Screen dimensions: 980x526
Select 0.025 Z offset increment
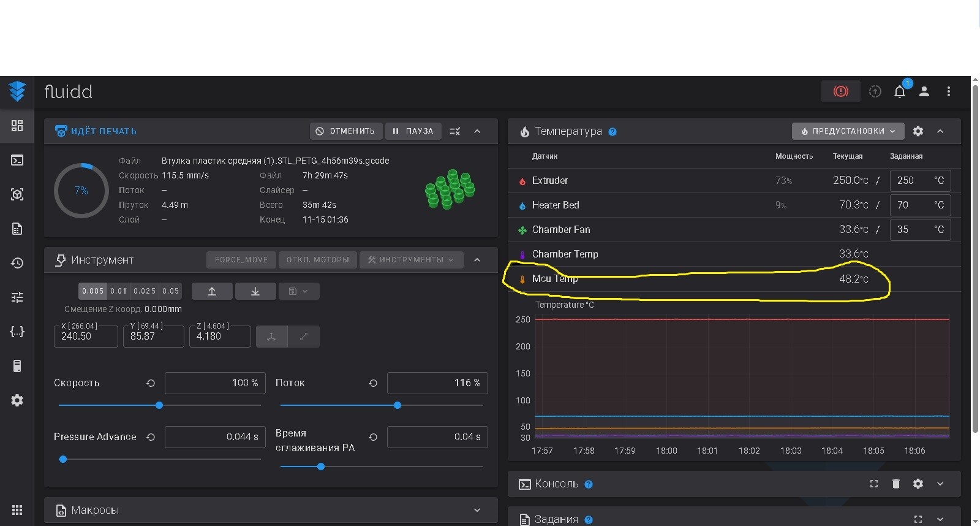pos(145,291)
